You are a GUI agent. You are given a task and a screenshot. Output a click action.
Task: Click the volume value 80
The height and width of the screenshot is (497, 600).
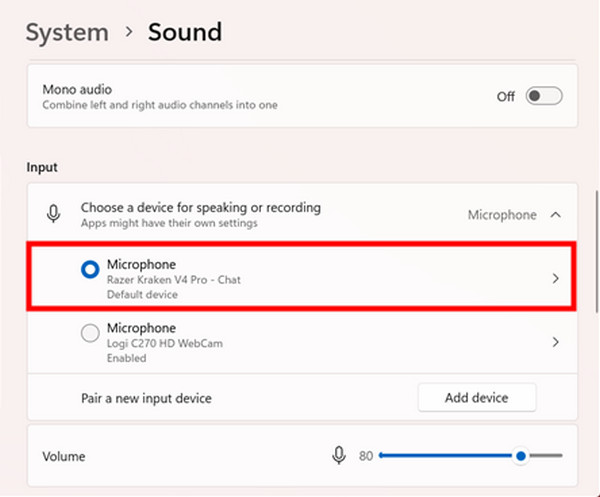(x=366, y=456)
